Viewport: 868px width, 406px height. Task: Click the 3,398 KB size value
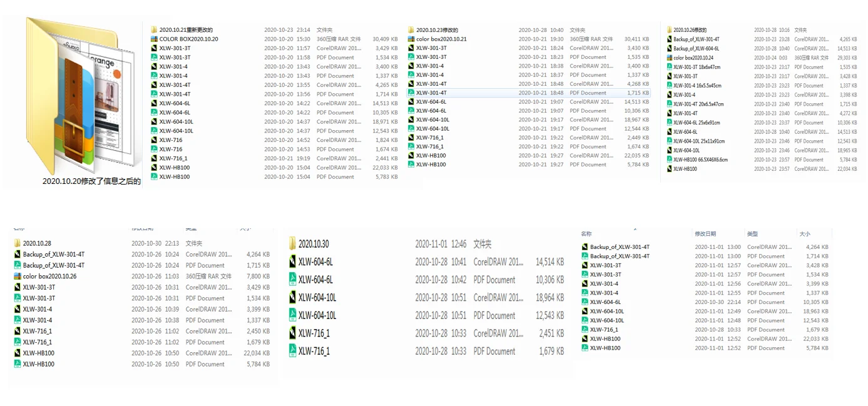849,95
